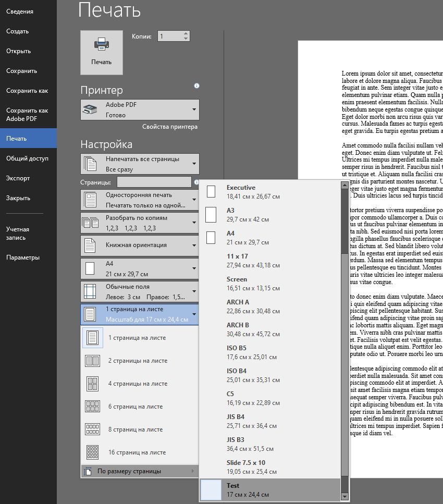Select ARCH A paper size
This screenshot has width=443, height=504.
(x=270, y=306)
